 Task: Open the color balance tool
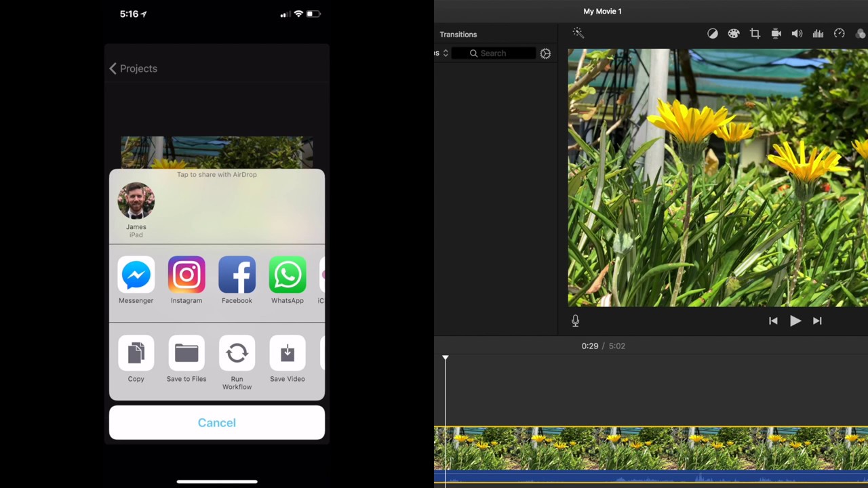pos(713,33)
